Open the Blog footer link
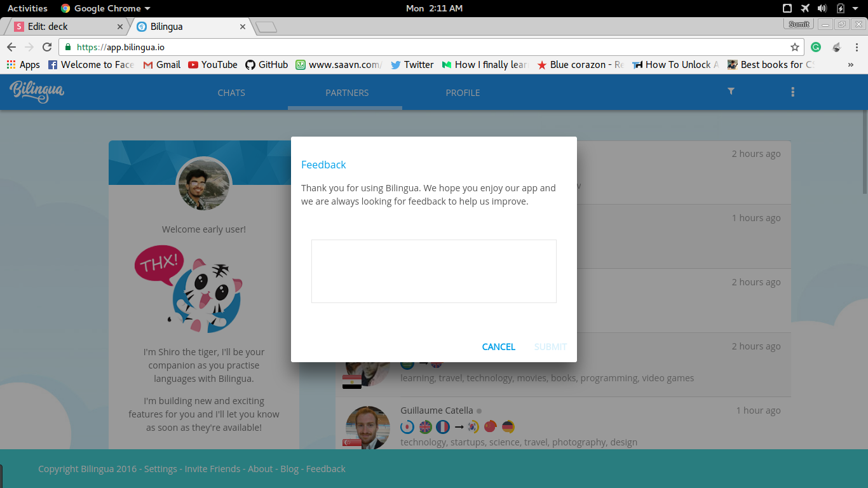 pyautogui.click(x=289, y=469)
